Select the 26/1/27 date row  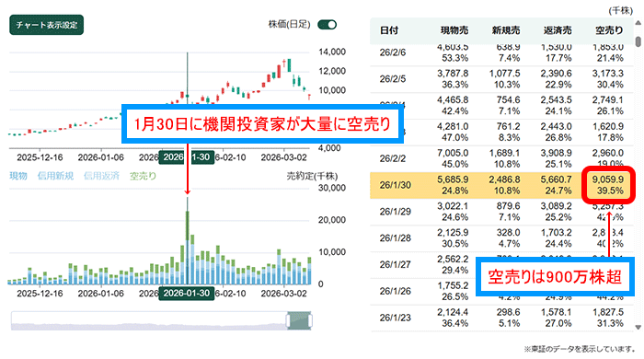501,264
